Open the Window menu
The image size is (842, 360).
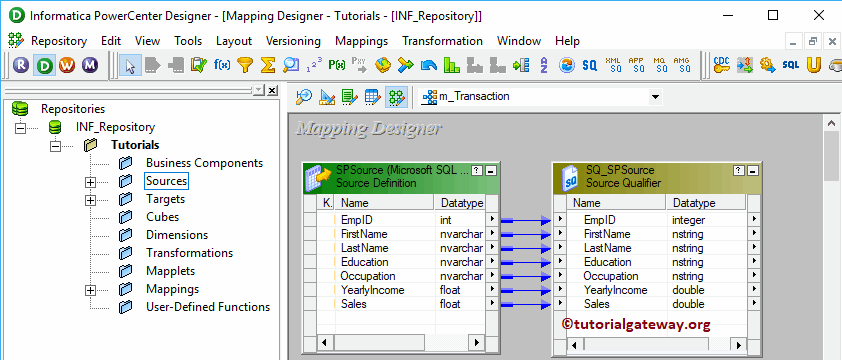coord(519,41)
